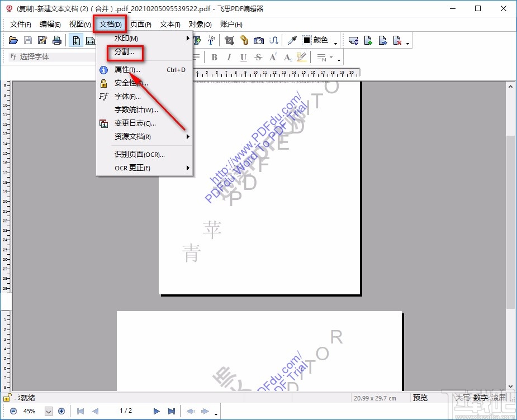This screenshot has height=420, width=517.
Task: Click the extract page icon
Action: click(382, 41)
